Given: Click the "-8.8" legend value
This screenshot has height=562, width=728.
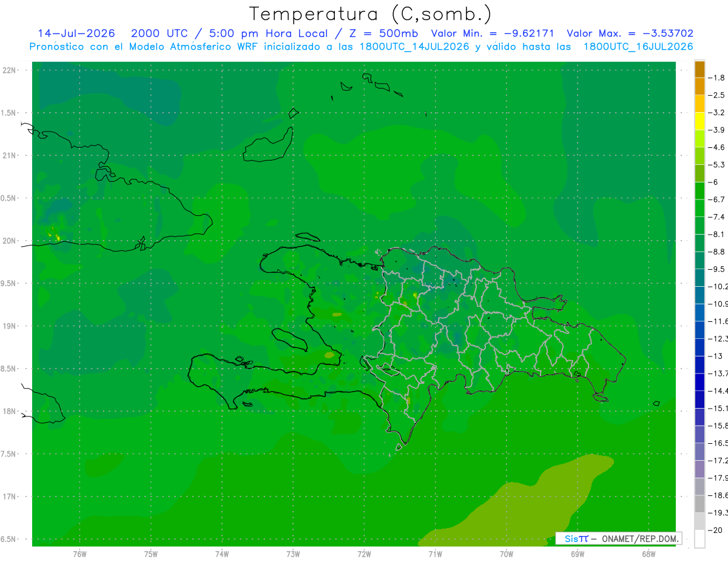Looking at the screenshot, I should pyautogui.click(x=716, y=252).
